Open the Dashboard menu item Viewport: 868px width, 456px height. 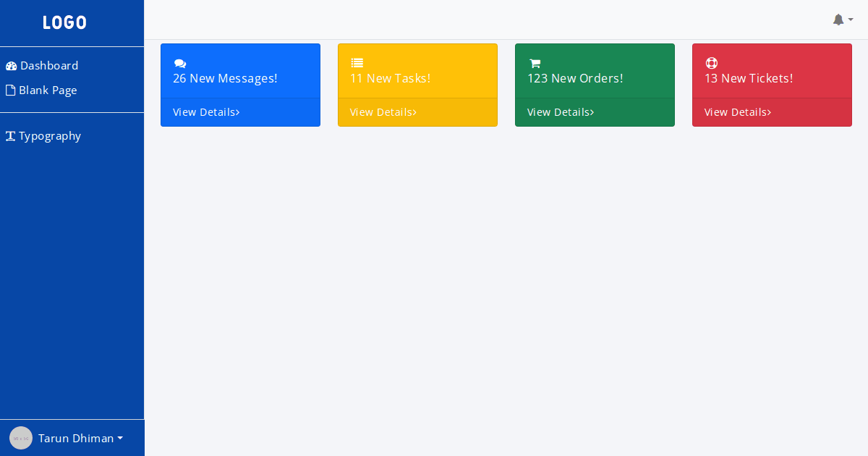48,66
